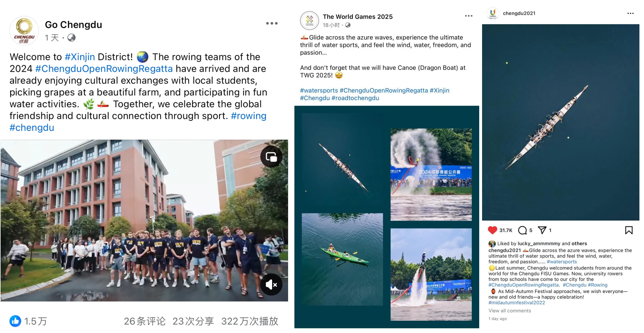Image resolution: width=644 pixels, height=333 pixels.
Task: Click the blue thumbs-up like icon
Action: point(15,321)
